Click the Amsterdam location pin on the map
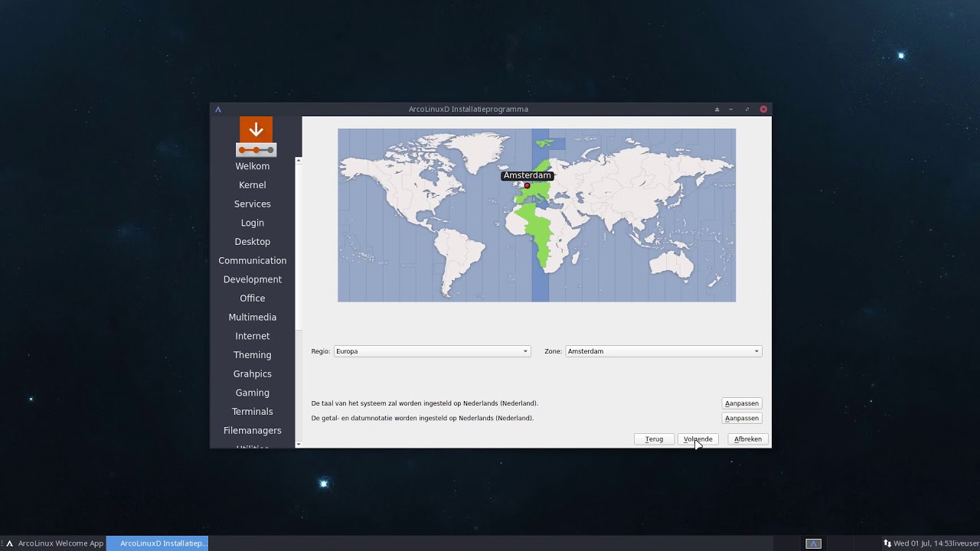Screen dimensions: 980x551 click(527, 186)
